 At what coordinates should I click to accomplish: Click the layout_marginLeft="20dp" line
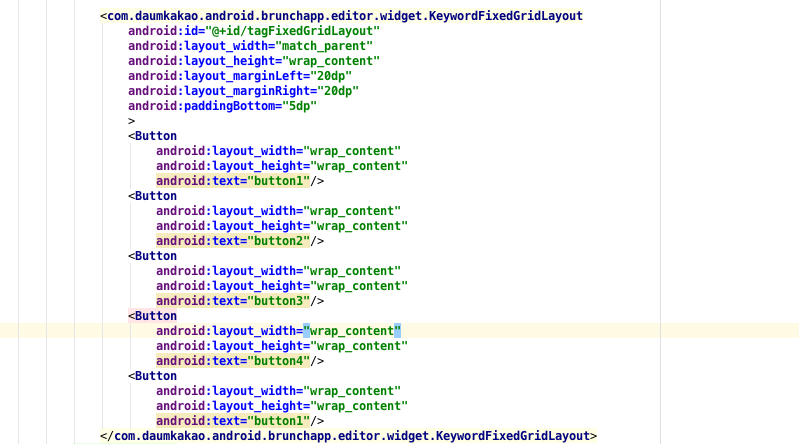coord(240,76)
